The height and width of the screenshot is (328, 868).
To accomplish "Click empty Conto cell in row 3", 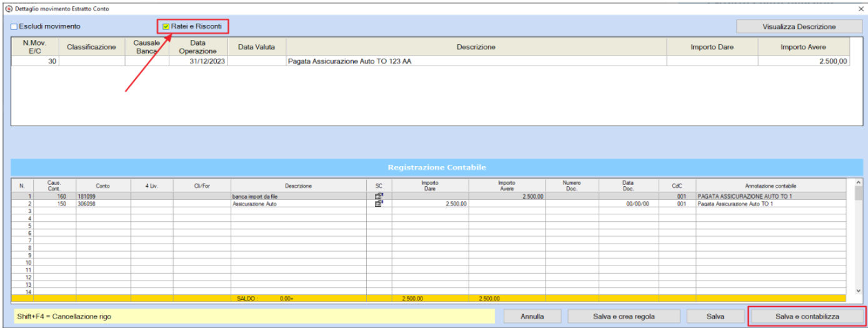I will [103, 211].
